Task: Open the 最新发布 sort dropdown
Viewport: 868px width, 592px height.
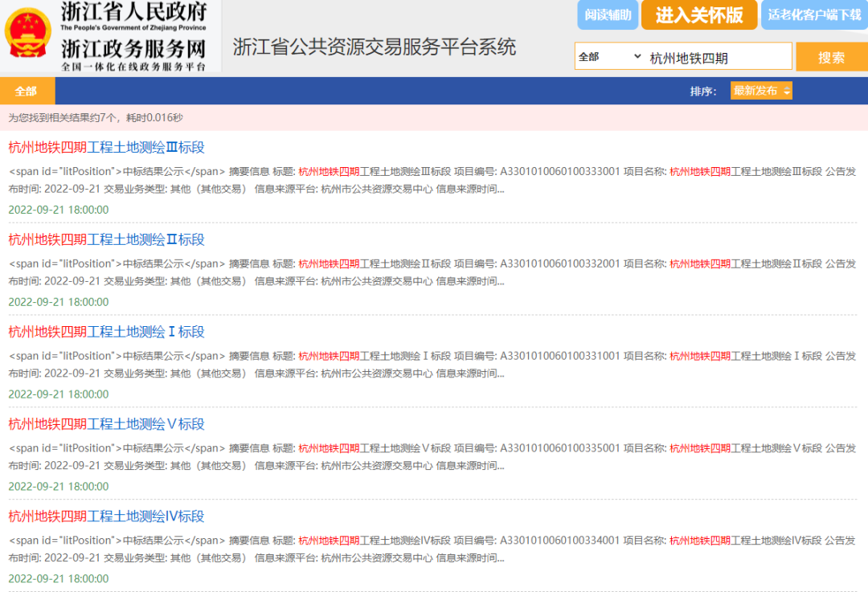Action: tap(761, 91)
